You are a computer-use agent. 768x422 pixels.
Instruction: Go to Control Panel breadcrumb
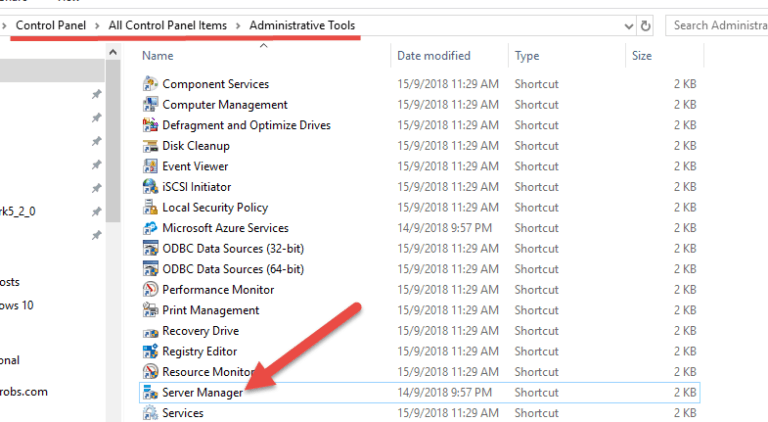coord(50,25)
